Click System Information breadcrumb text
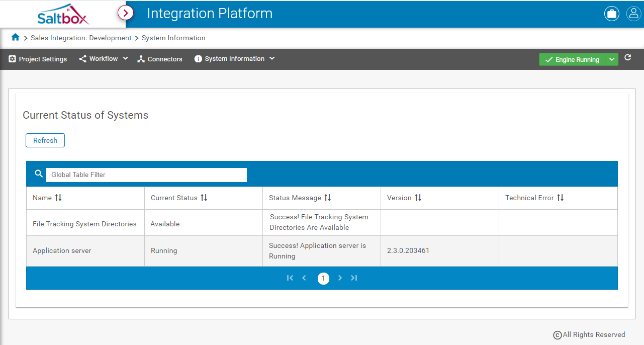This screenshot has width=644, height=345. 173,38
